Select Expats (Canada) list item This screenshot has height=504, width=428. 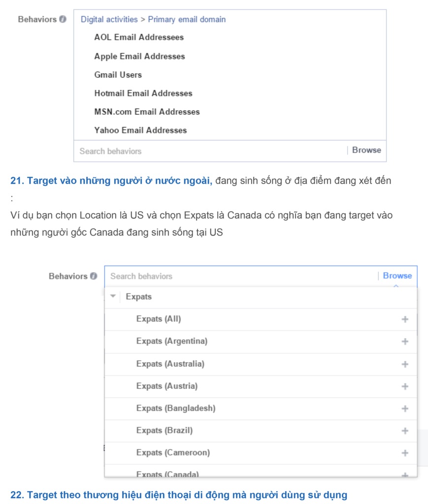tap(167, 474)
